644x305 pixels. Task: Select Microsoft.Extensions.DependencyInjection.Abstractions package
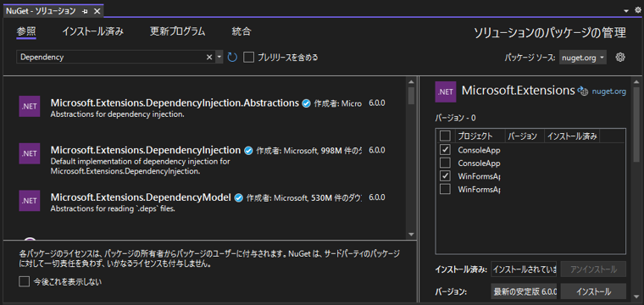point(175,103)
